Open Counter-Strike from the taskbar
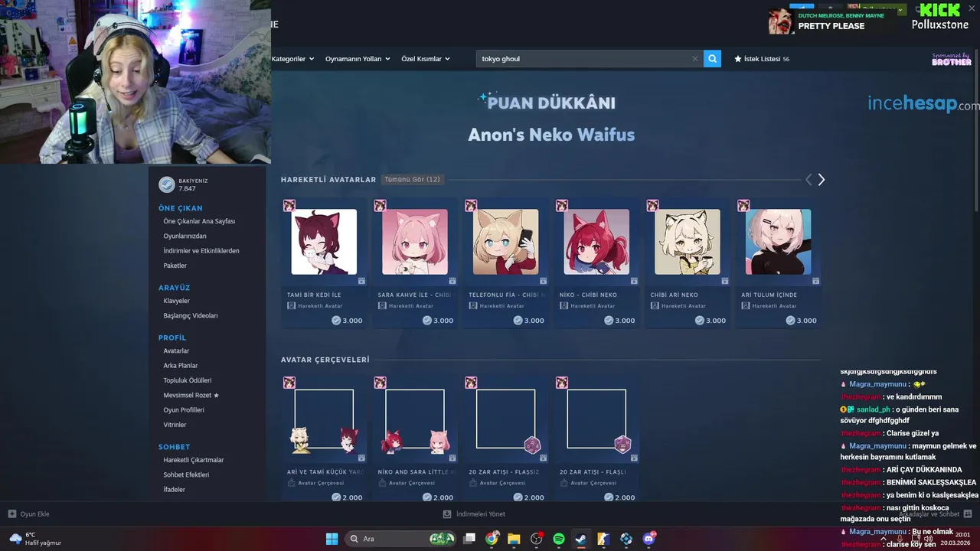This screenshot has width=980, height=551. pos(603,539)
